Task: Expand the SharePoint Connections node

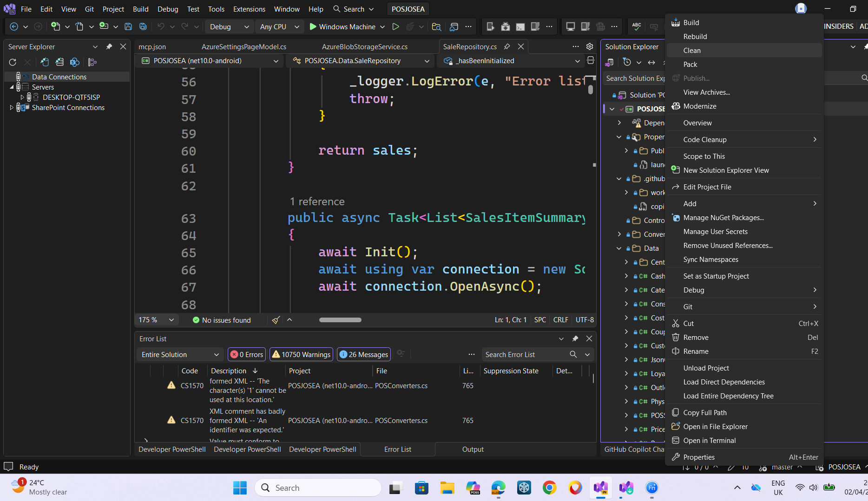Action: [x=12, y=107]
